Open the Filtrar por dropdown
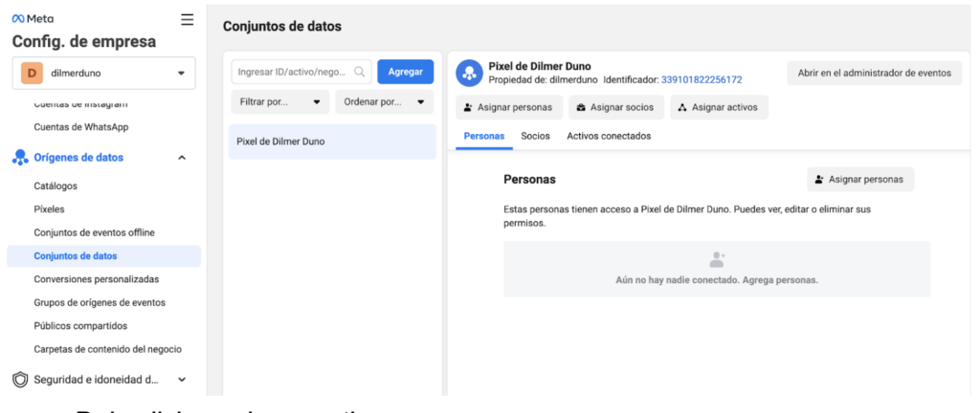 tap(280, 101)
